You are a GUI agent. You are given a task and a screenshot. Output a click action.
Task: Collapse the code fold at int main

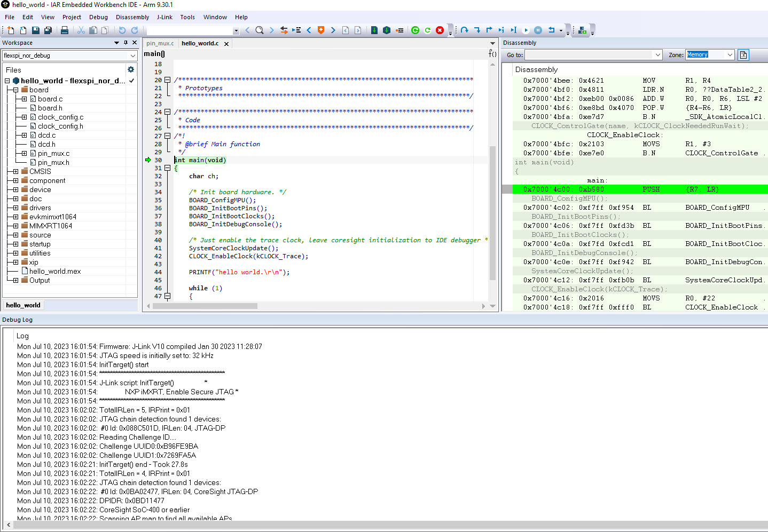[x=167, y=168]
